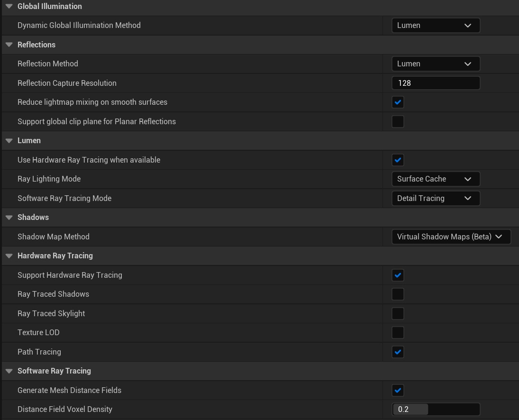Open Dynamic Global Illumination Method dropdown
The width and height of the screenshot is (519, 420).
[x=436, y=26]
